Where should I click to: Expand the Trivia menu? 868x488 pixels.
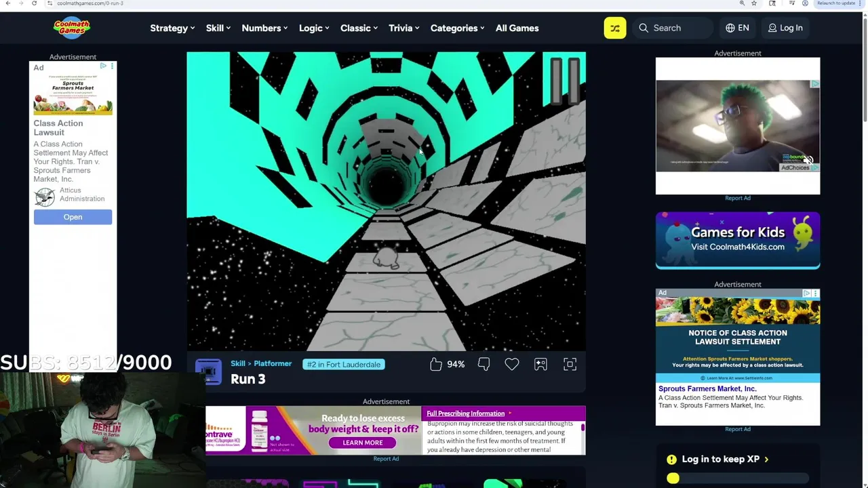point(404,28)
